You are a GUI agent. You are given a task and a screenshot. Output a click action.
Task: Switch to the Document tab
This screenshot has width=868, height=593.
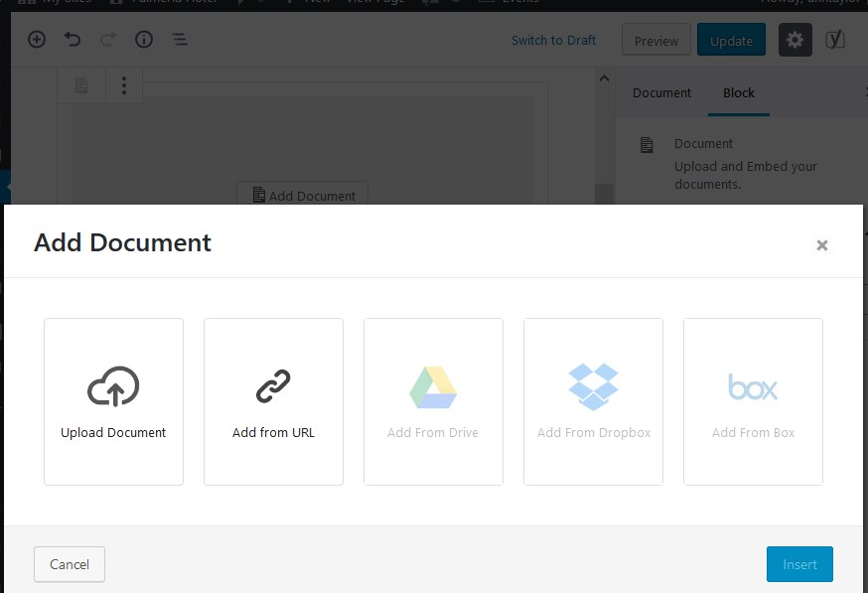[661, 93]
